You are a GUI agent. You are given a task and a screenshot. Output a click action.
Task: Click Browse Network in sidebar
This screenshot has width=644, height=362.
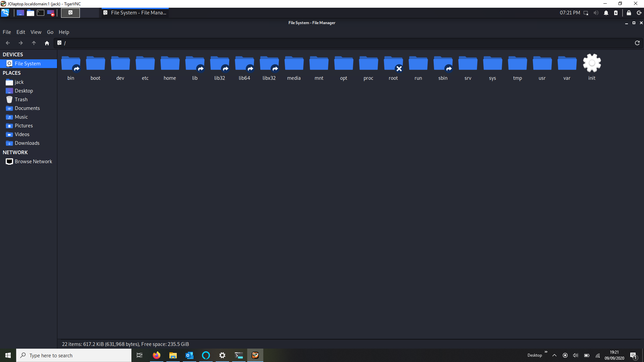[29, 162]
